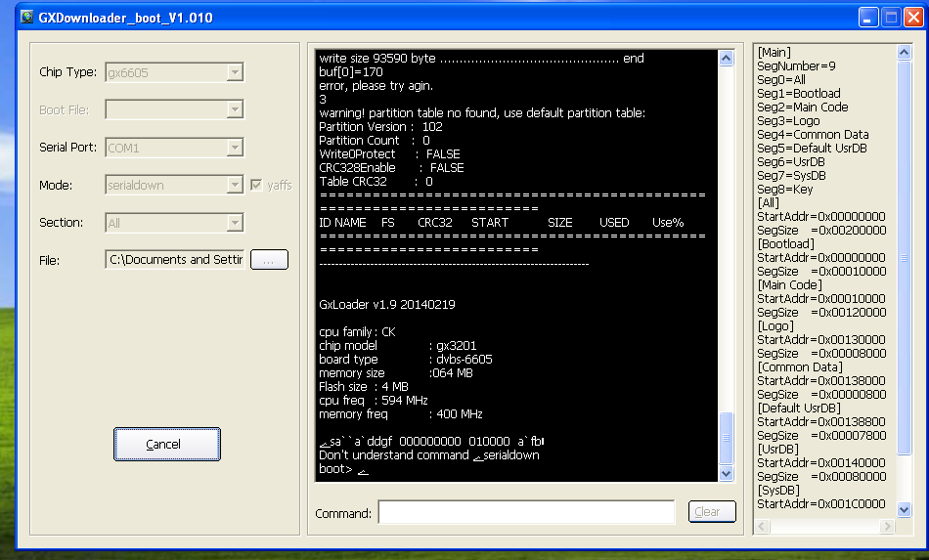Click 'Seg6=UsrDB' entry
Image resolution: width=929 pixels, height=560 pixels.
[x=791, y=161]
